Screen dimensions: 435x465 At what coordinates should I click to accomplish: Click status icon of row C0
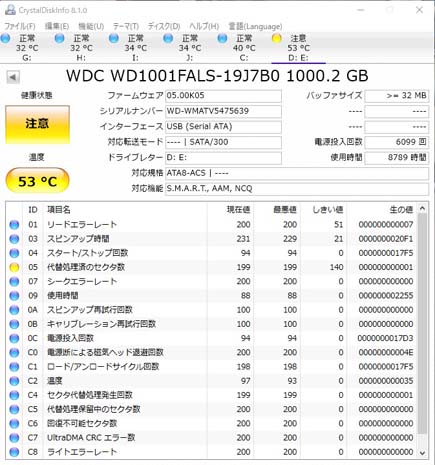[14, 353]
